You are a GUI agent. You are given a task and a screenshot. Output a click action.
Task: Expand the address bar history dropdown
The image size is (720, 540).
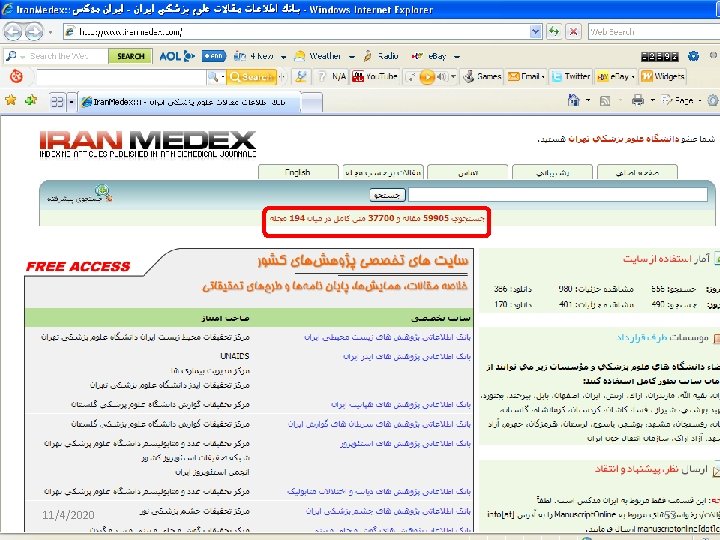[535, 32]
